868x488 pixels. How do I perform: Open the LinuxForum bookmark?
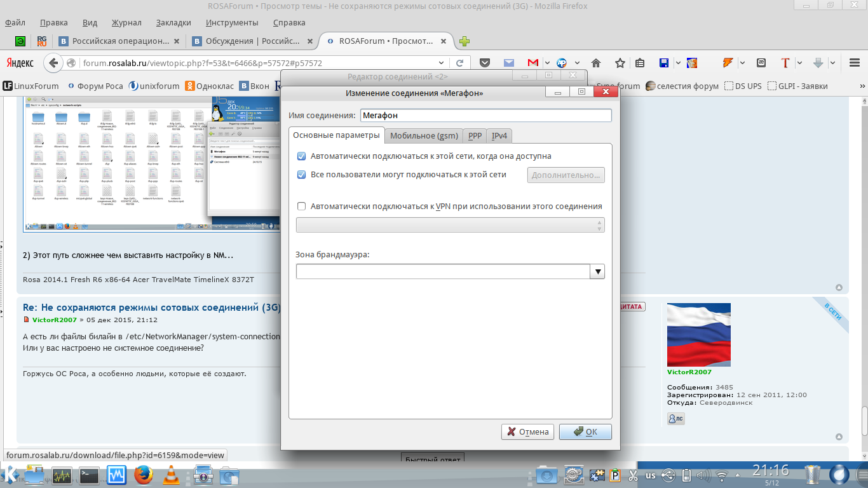(31, 86)
